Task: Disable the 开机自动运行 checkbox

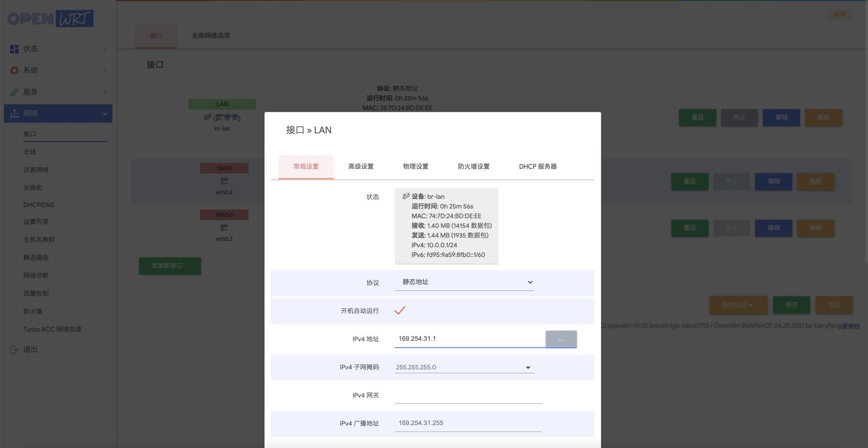Action: pyautogui.click(x=400, y=311)
